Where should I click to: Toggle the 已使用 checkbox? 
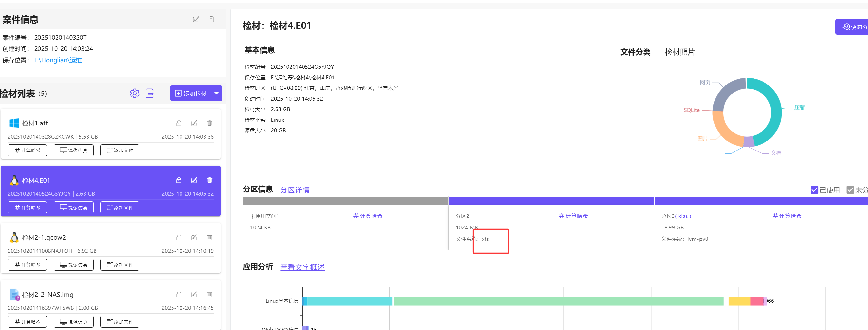pyautogui.click(x=814, y=190)
